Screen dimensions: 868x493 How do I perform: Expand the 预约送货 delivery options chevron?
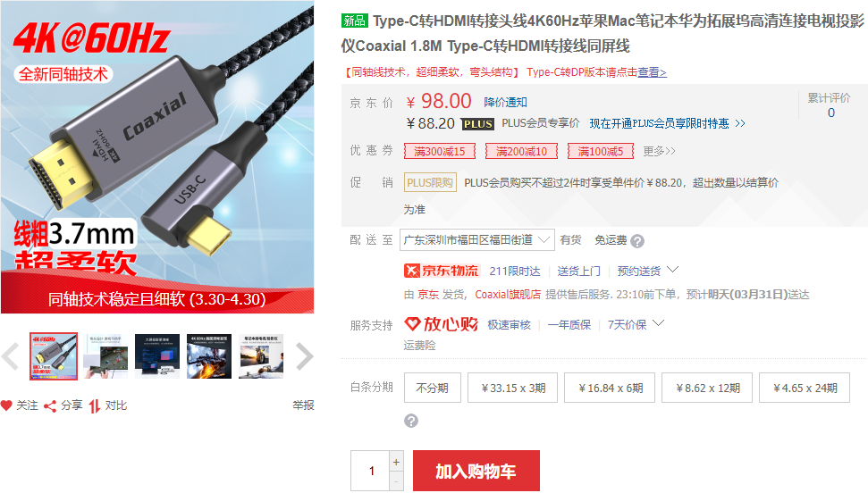point(672,270)
